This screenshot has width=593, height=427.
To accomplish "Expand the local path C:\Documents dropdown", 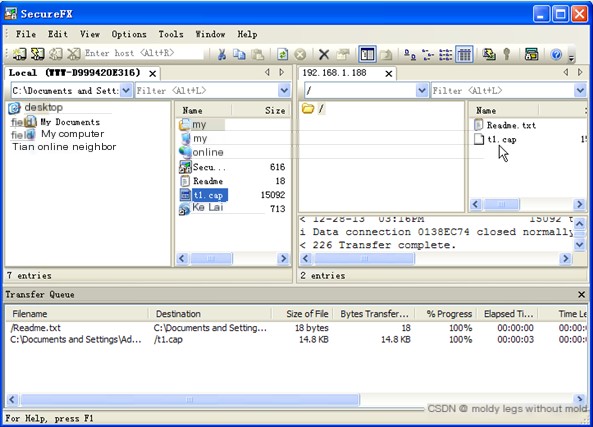I will 126,90.
